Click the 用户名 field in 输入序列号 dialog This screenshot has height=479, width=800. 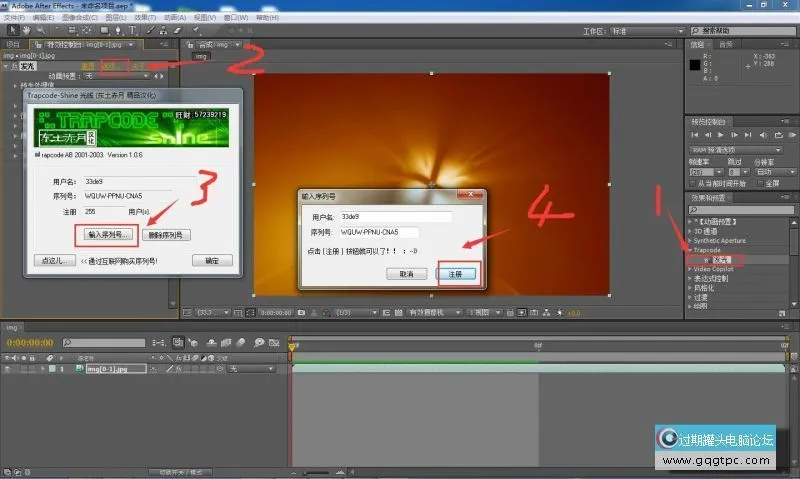click(x=395, y=217)
